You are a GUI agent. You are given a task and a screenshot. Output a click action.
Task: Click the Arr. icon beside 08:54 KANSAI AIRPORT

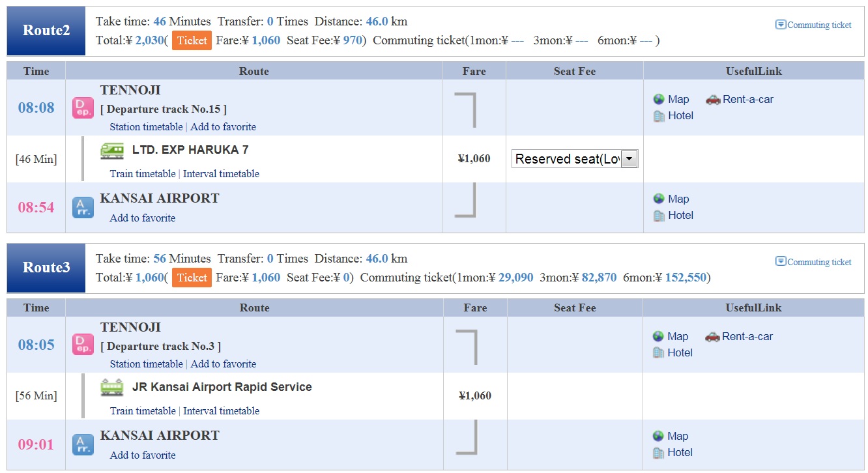pos(83,207)
